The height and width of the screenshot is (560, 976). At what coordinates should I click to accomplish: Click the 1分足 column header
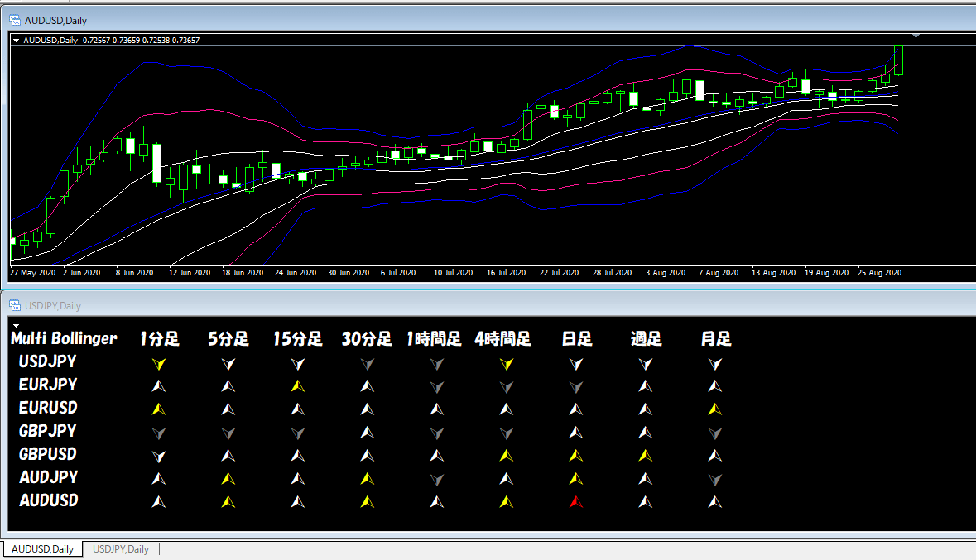click(159, 338)
